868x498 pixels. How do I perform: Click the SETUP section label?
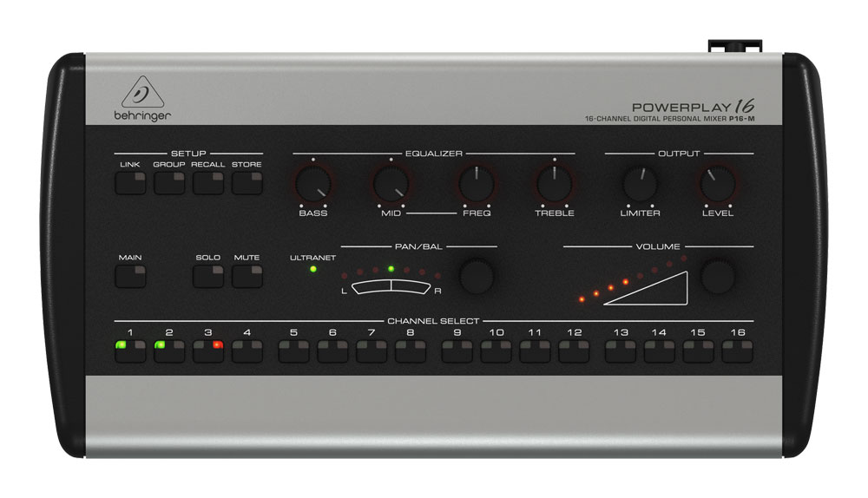tap(188, 154)
